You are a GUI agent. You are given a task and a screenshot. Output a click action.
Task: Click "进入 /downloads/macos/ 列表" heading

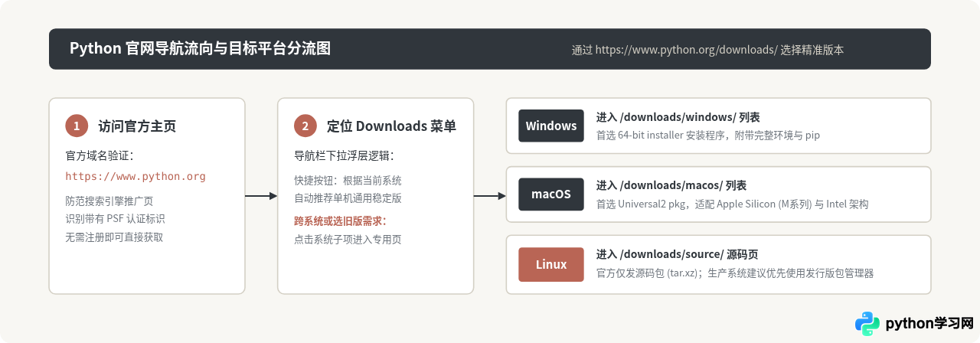coord(671,185)
